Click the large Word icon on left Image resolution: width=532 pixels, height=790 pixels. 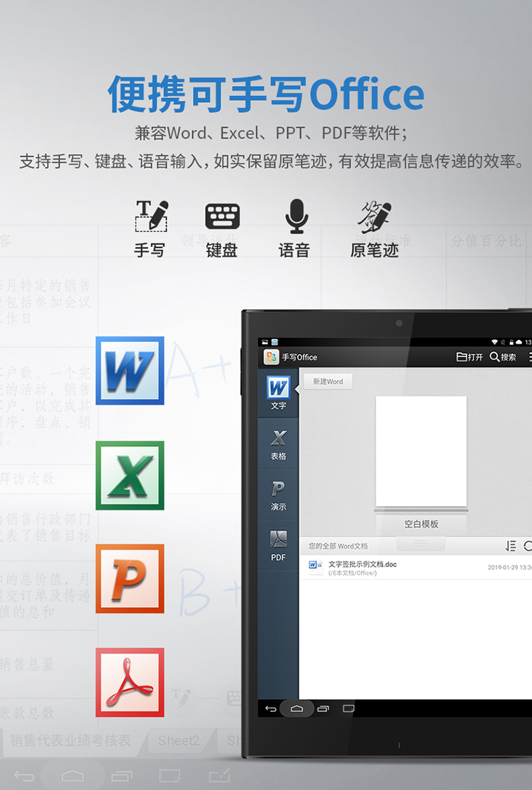coord(130,371)
